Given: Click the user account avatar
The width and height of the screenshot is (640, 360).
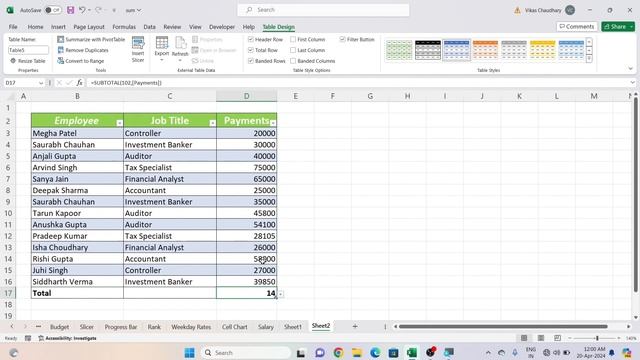Looking at the screenshot, I should click(570, 10).
